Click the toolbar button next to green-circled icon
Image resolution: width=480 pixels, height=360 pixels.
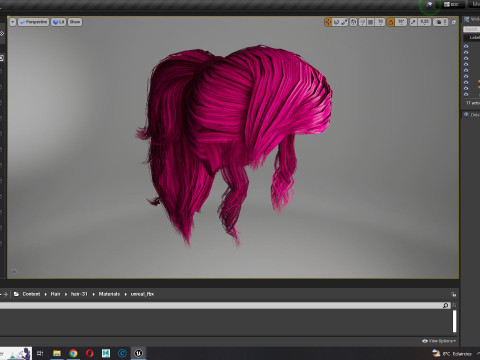click(x=452, y=4)
